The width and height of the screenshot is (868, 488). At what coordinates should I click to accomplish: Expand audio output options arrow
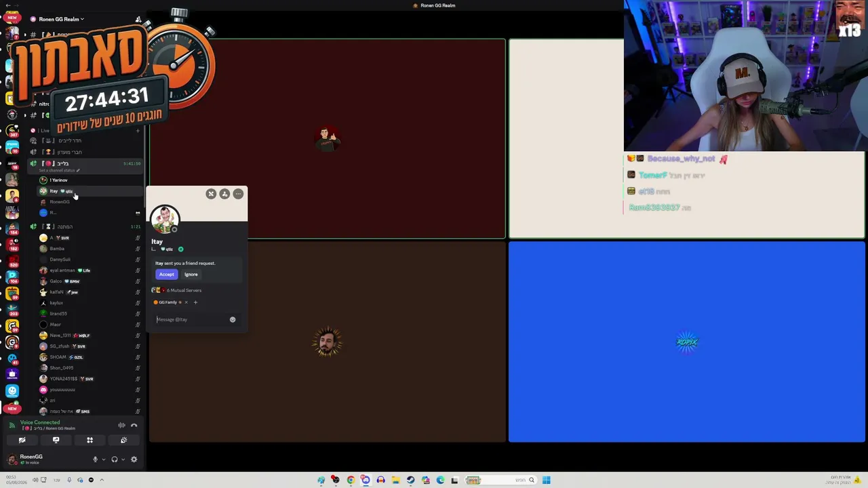(123, 460)
